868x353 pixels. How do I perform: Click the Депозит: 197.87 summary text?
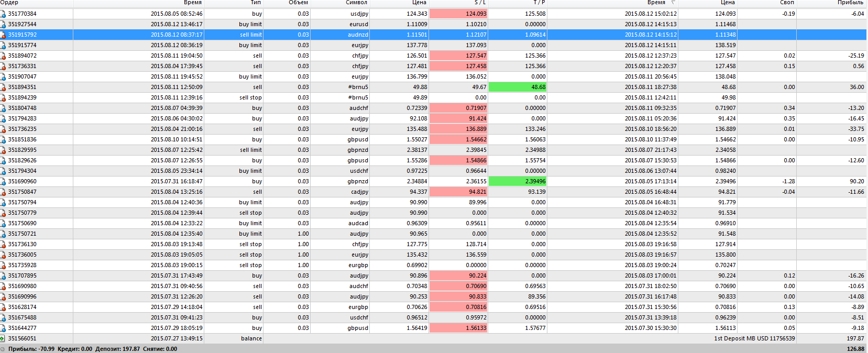117,349
